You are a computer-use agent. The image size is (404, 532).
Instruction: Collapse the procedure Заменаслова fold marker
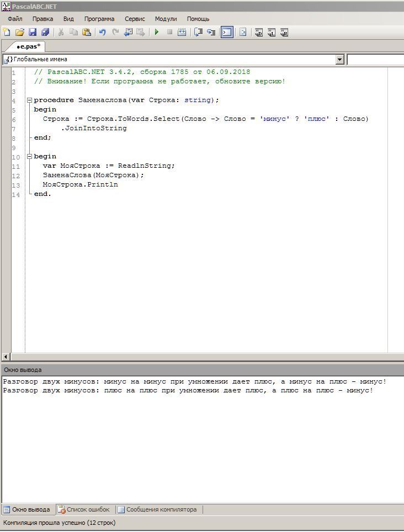[x=29, y=100]
